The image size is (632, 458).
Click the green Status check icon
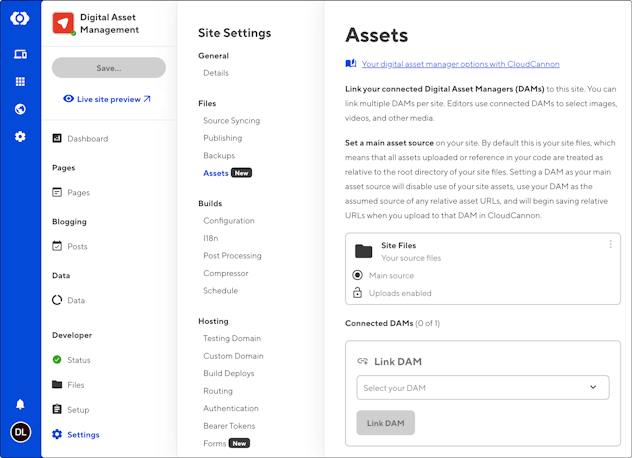click(57, 359)
